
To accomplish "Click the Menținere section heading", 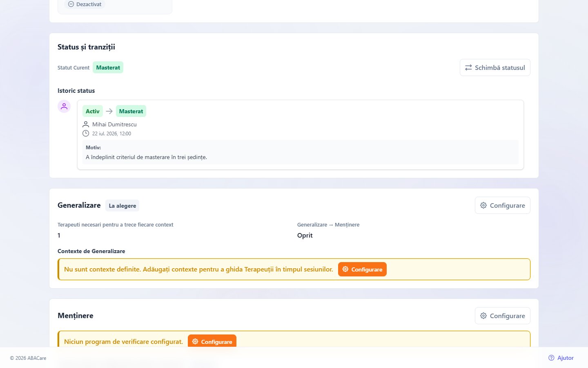I will click(x=76, y=316).
